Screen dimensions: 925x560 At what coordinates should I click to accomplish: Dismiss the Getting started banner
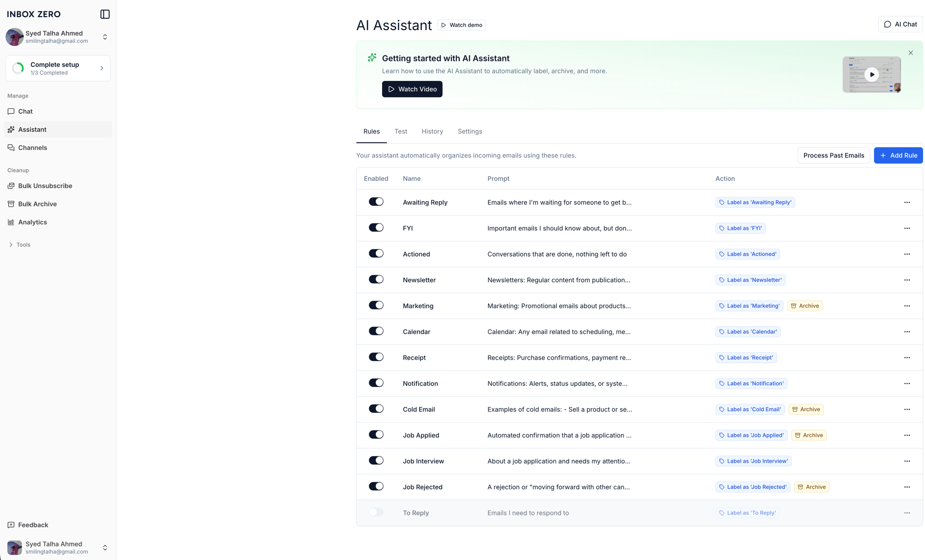(911, 53)
